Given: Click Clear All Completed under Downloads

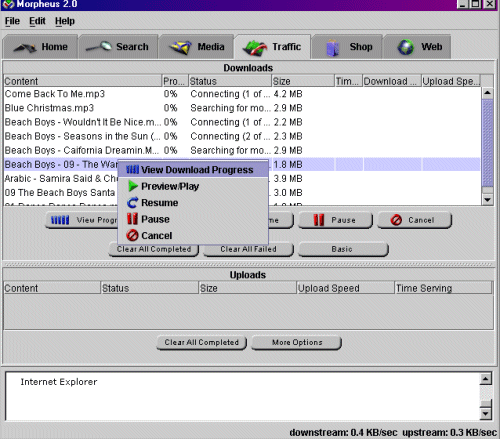Looking at the screenshot, I should (x=154, y=249).
